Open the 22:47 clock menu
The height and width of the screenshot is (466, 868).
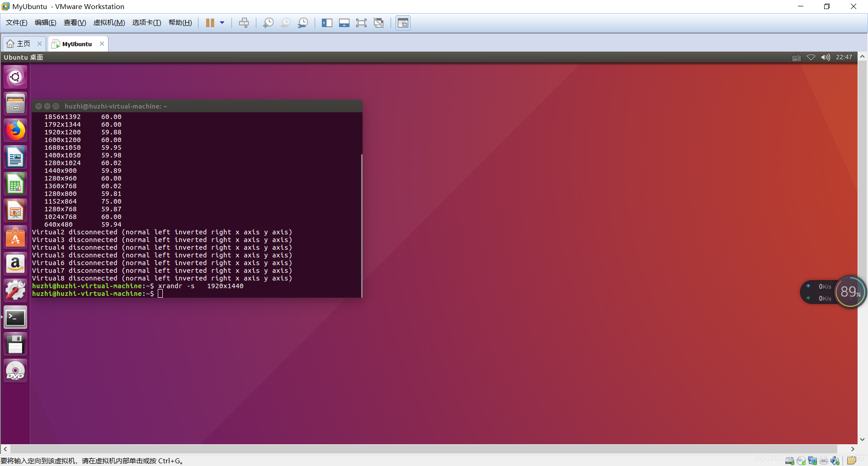click(844, 57)
